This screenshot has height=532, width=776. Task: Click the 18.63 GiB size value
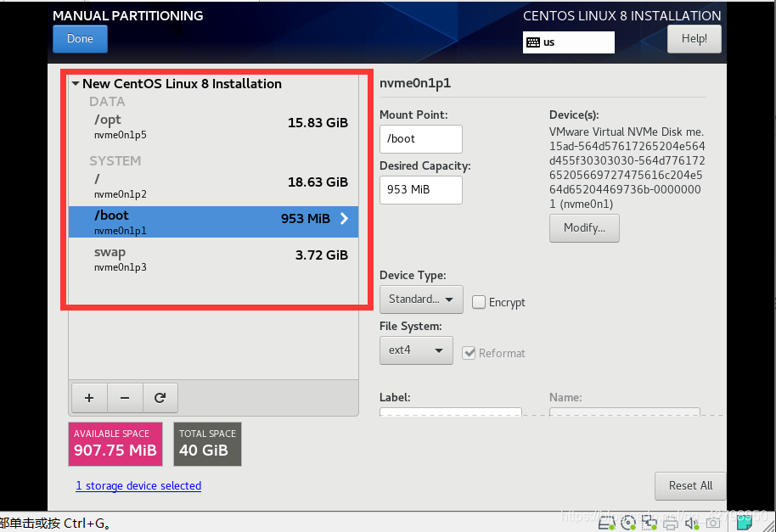click(x=318, y=182)
